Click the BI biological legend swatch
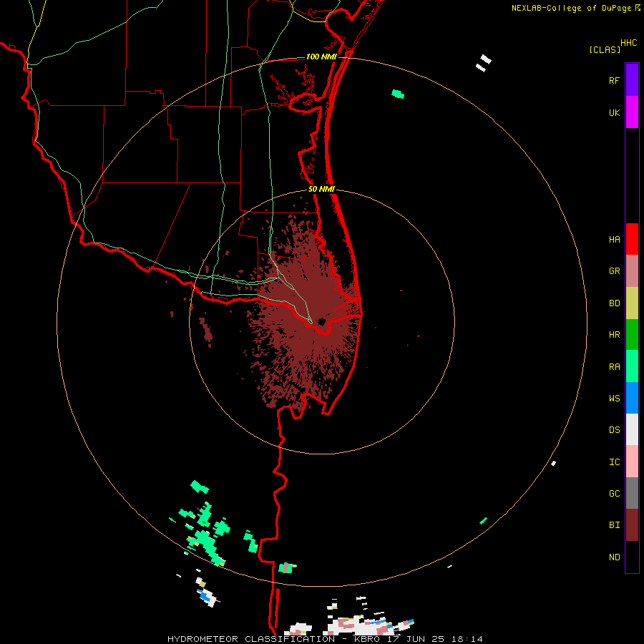Viewport: 644px width, 644px height. tap(632, 525)
